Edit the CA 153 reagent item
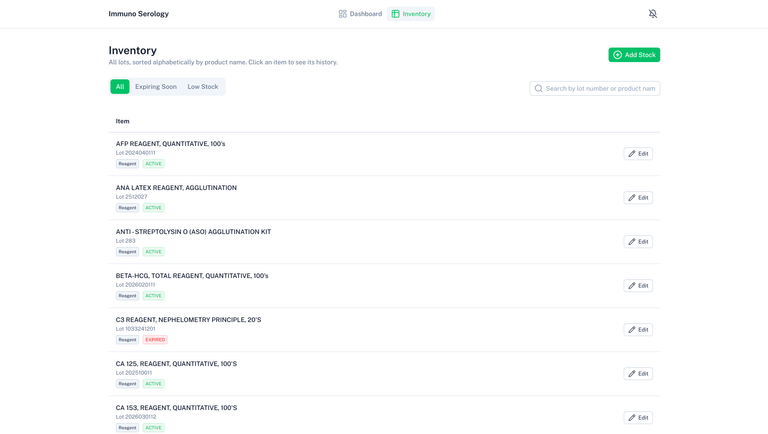 click(x=638, y=418)
